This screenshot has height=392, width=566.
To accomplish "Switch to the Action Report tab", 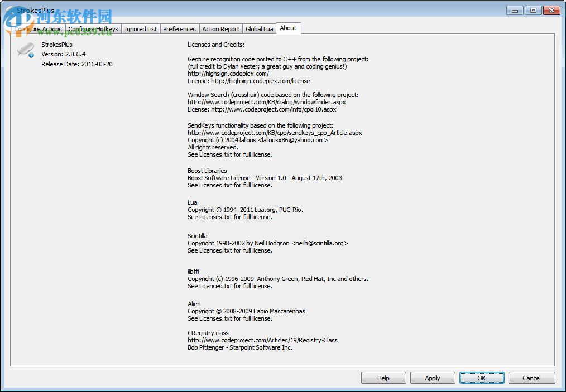I will coord(220,28).
